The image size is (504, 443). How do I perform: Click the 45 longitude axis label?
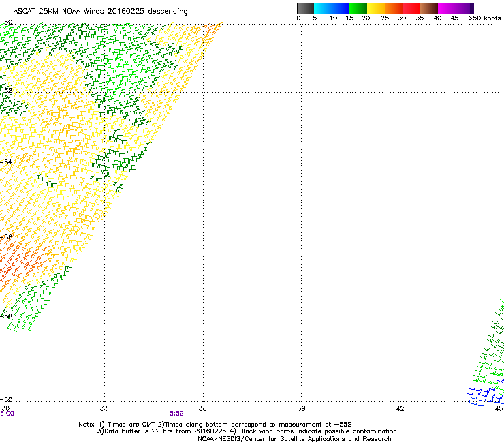pos(499,408)
